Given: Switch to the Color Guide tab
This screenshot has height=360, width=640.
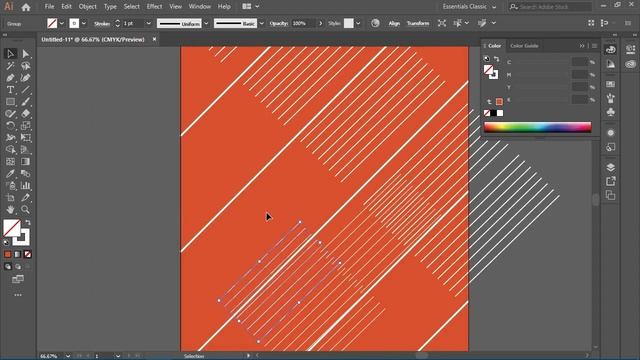Looking at the screenshot, I should (x=524, y=46).
